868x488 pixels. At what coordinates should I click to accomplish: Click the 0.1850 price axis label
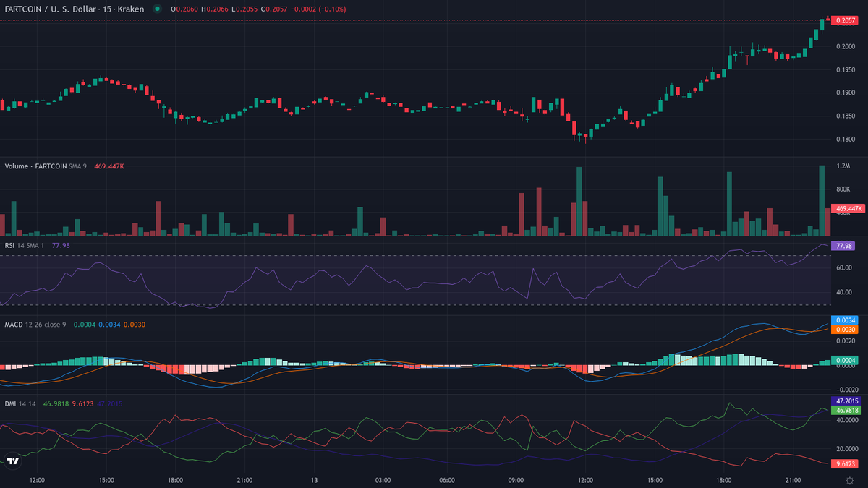[x=845, y=116]
